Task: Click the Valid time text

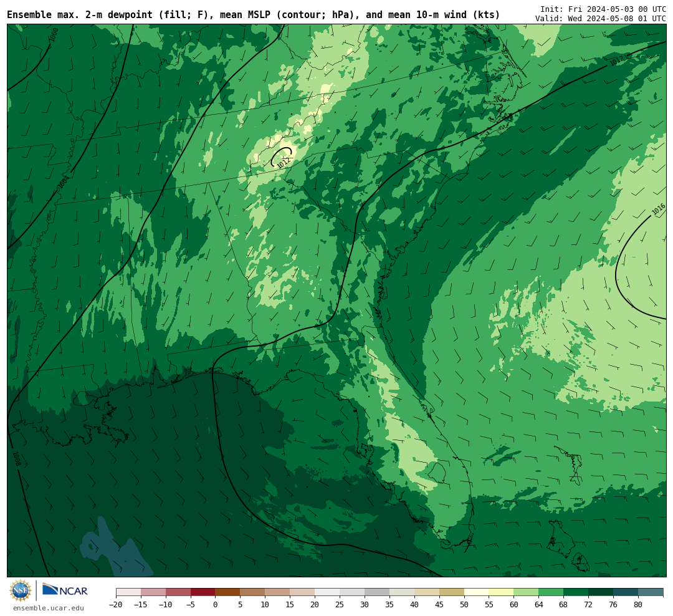Action: (601, 19)
